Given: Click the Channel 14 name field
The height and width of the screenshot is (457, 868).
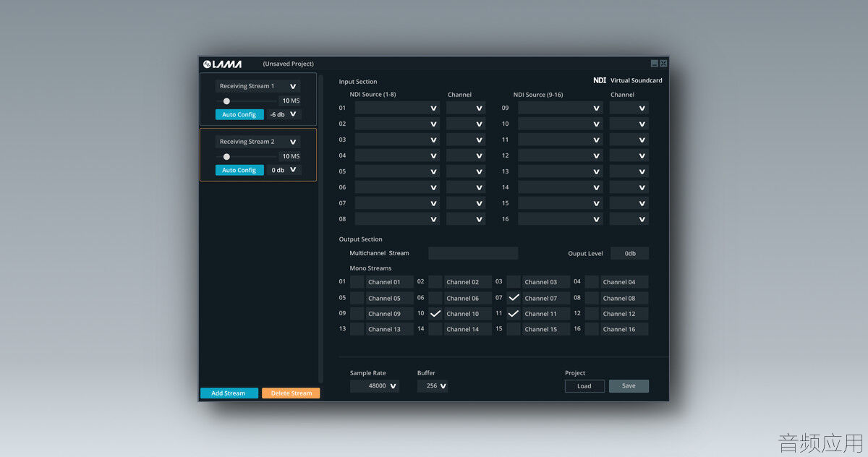Looking at the screenshot, I should point(468,329).
